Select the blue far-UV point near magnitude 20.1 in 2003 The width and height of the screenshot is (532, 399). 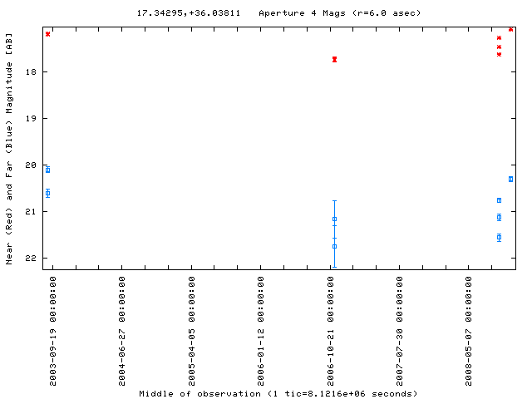click(48, 170)
